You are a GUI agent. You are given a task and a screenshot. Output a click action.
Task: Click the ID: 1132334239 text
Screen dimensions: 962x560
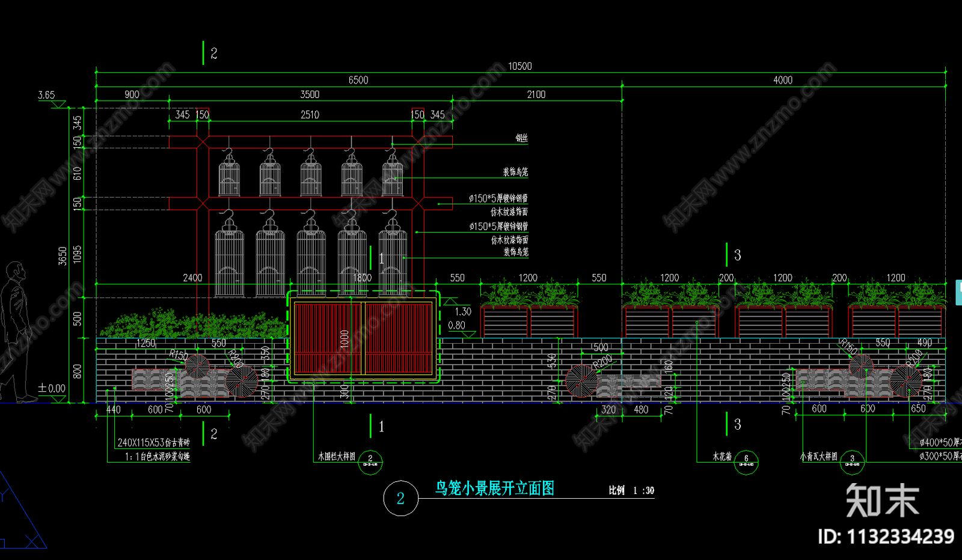(x=886, y=537)
